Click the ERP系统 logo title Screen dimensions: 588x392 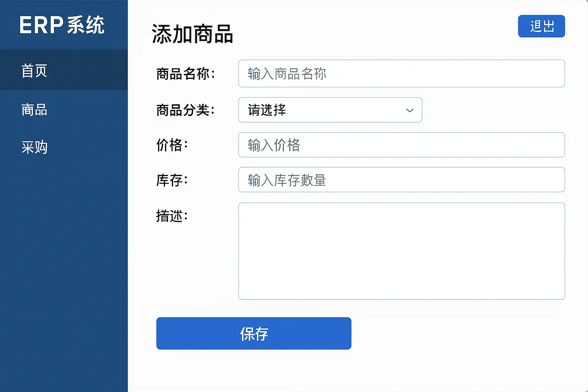[62, 25]
